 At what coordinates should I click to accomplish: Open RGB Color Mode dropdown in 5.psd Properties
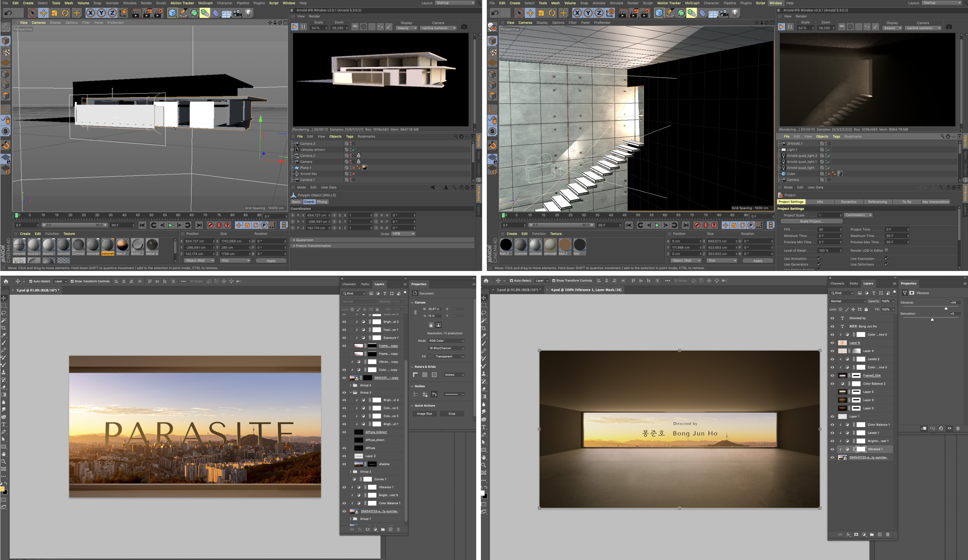[x=446, y=341]
